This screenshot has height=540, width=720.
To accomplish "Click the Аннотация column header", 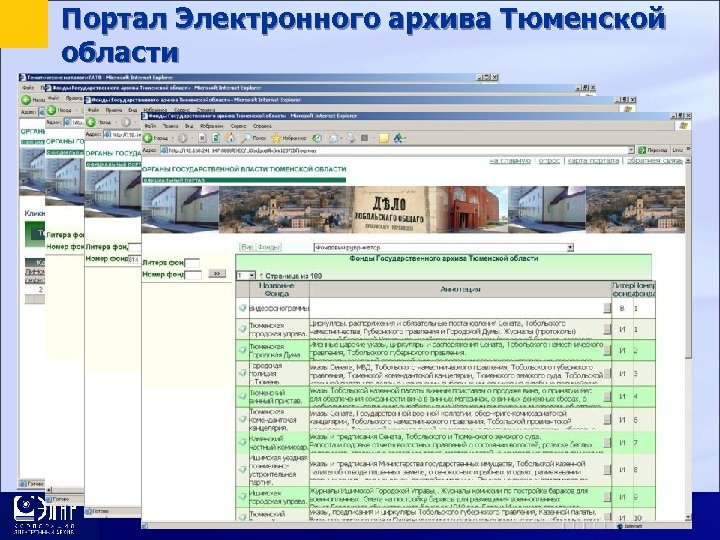I will click(x=460, y=289).
